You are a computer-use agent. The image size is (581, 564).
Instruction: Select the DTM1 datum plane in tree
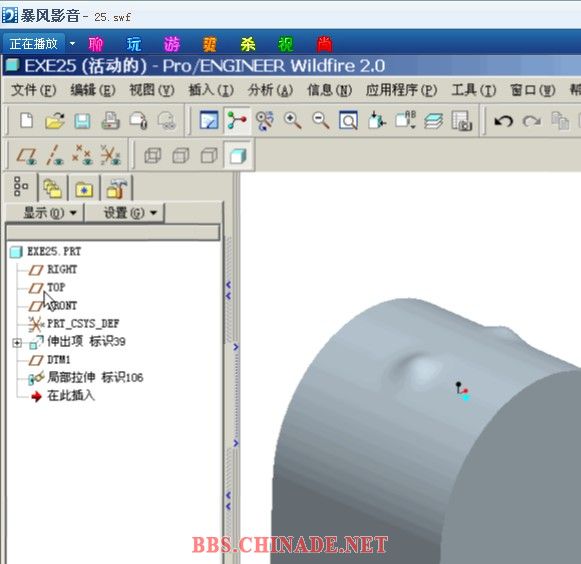coord(59,359)
